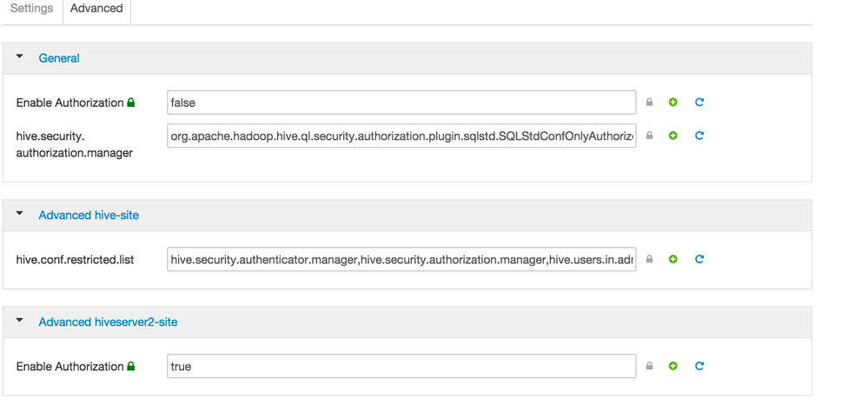
Task: Click the Advanced hive-site heading link
Action: click(x=89, y=215)
